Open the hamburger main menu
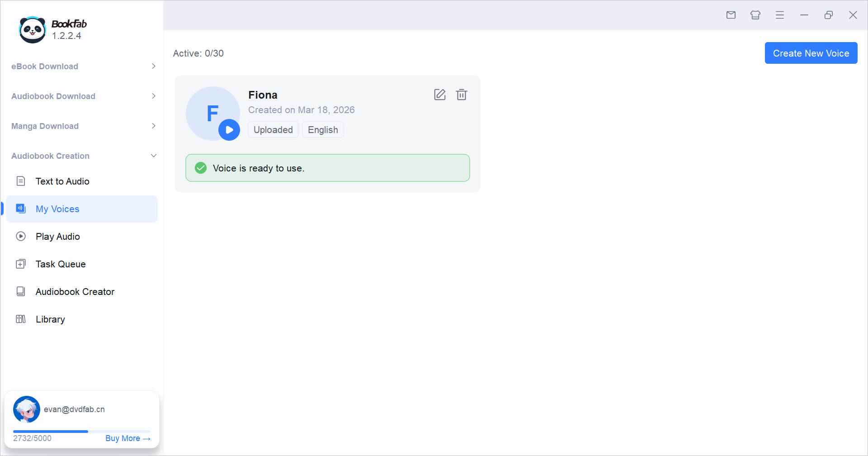The height and width of the screenshot is (456, 868). coord(779,15)
